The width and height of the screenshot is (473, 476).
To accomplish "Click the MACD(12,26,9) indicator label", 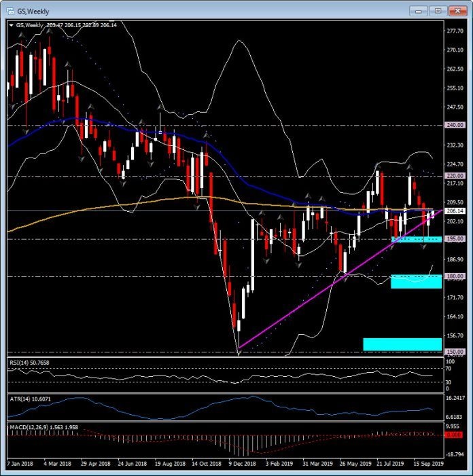I will tap(43, 427).
